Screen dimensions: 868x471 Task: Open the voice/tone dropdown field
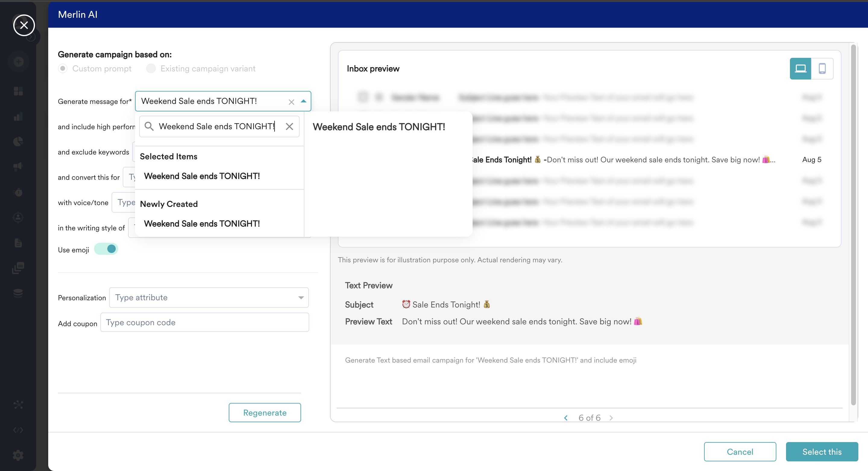[x=123, y=202]
